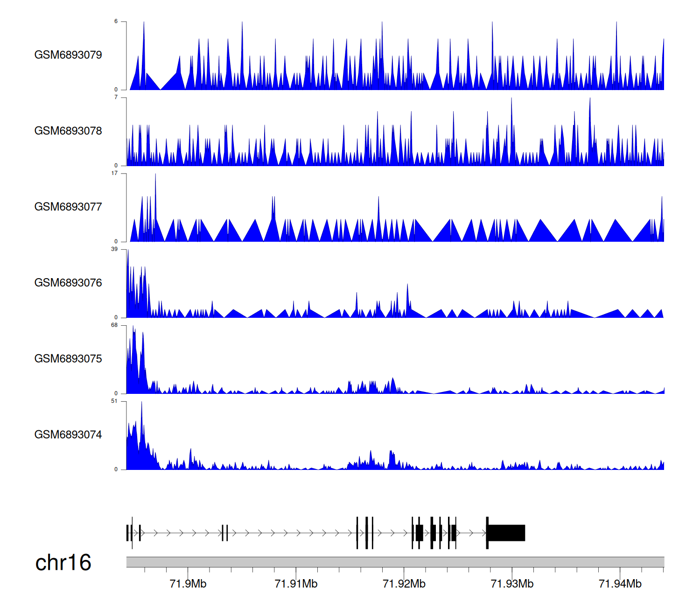Select the large final exon block in gene model
The width and height of the screenshot is (700, 616).
point(507,533)
